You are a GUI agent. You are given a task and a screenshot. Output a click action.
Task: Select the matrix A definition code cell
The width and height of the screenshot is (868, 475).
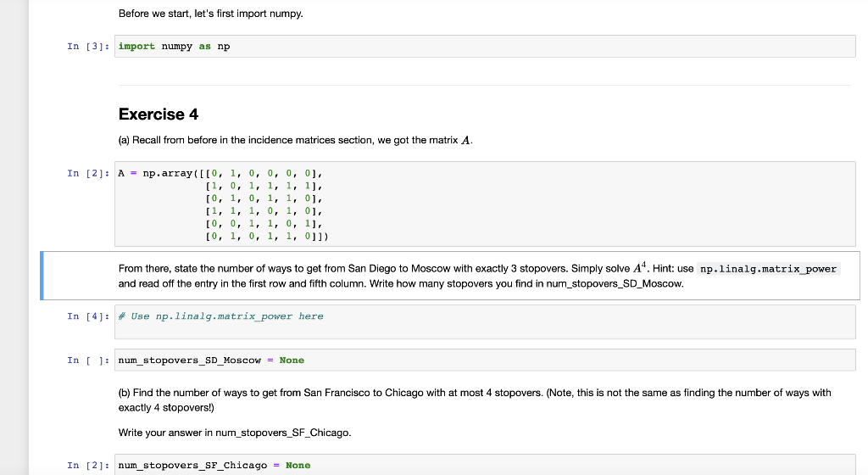(485, 204)
